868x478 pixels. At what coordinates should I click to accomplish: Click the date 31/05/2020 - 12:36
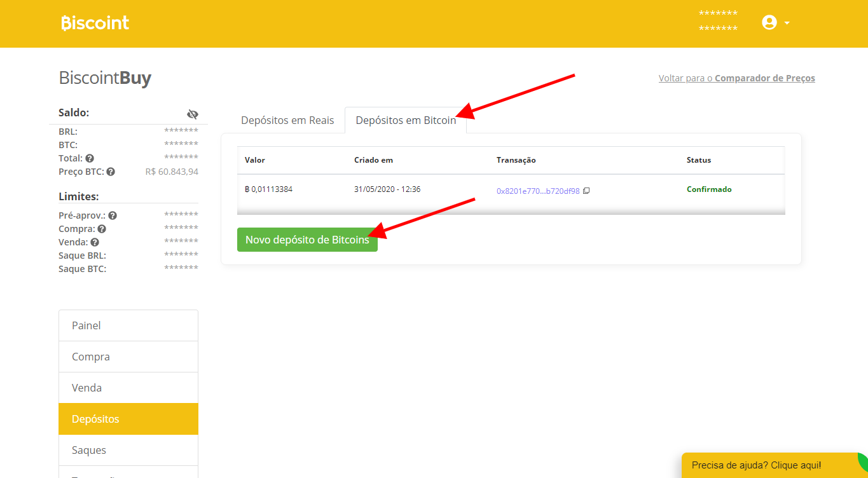tap(387, 189)
